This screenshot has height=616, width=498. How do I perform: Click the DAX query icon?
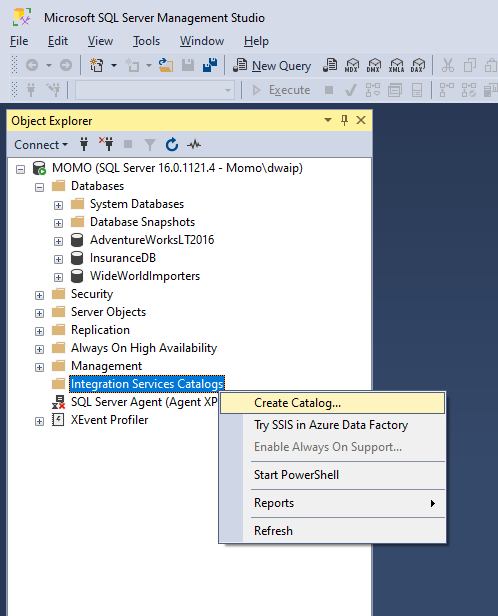click(418, 66)
